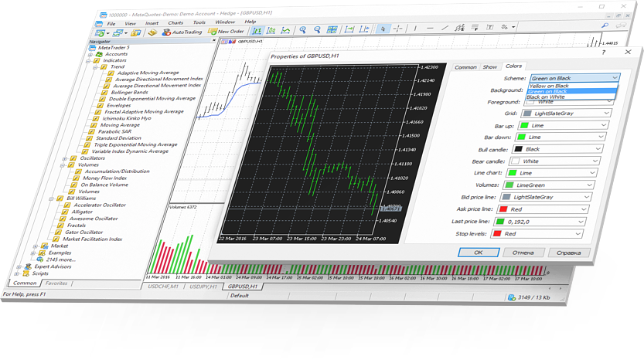Close the Navigator panel with its x
This screenshot has height=363, width=644.
213,40
